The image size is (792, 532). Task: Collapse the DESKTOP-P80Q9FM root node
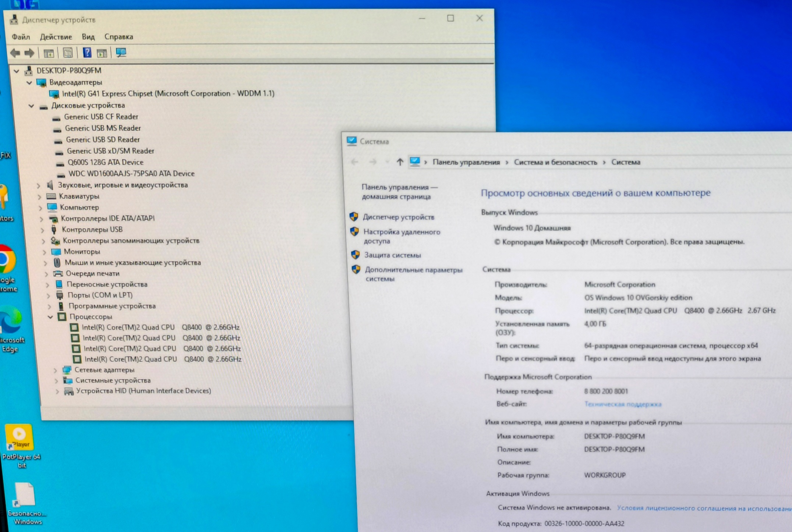[x=17, y=71]
